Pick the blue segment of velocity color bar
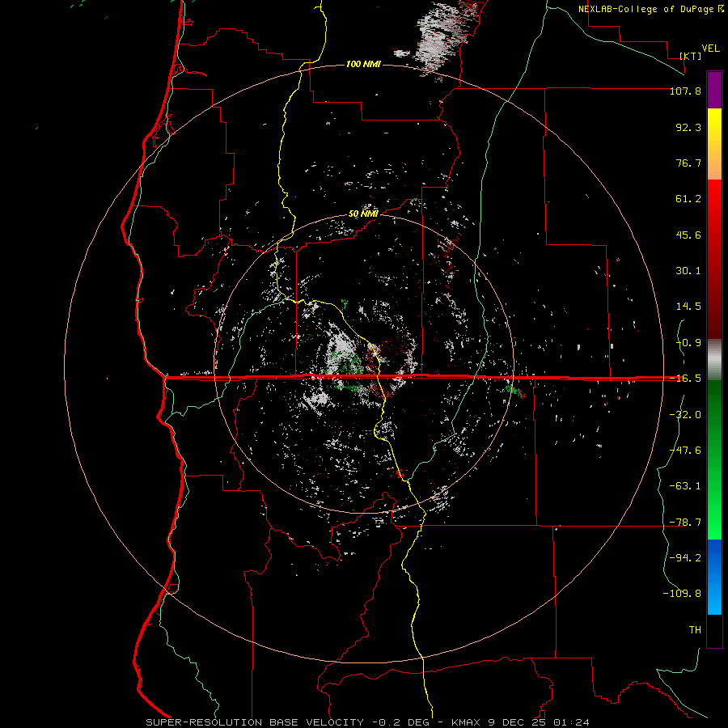The height and width of the screenshot is (728, 728). click(714, 577)
